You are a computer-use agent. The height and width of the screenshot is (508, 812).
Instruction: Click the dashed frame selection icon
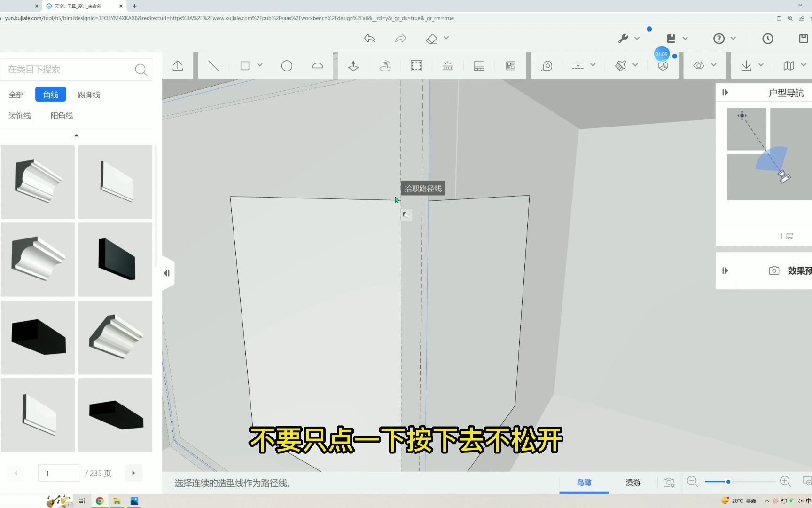[416, 66]
